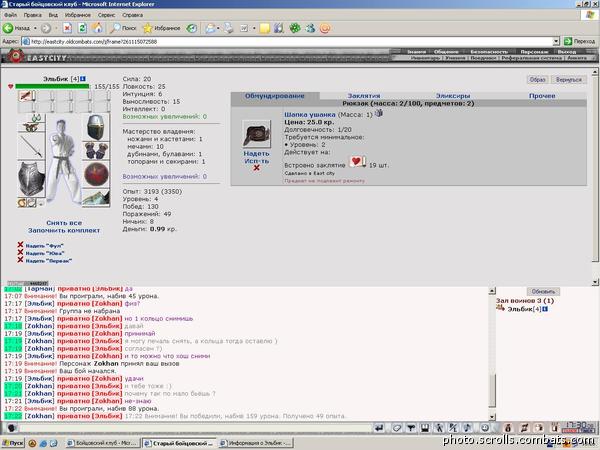The height and width of the screenshot is (450, 600).
Task: Switch to the Заклятия tab
Action: tap(364, 96)
